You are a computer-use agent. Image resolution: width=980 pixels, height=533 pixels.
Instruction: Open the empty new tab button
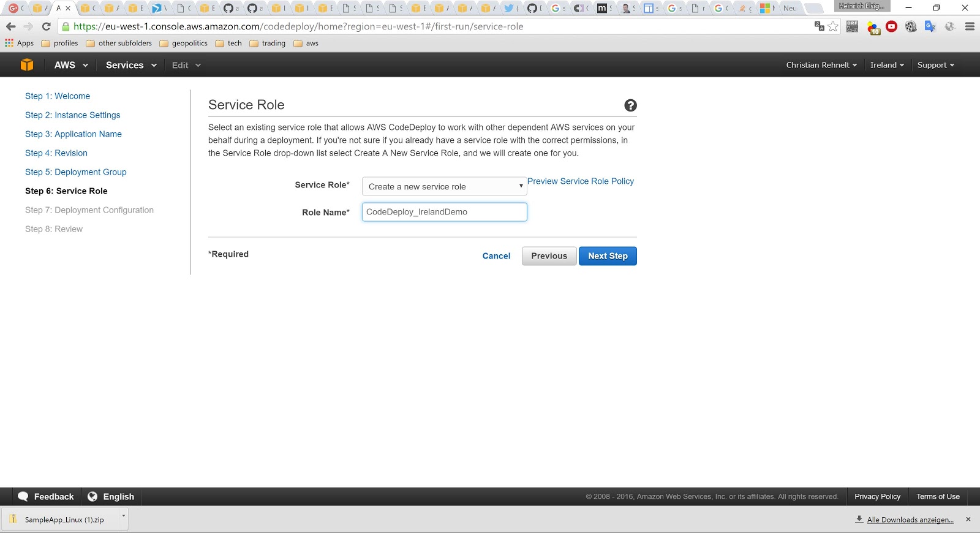tap(813, 8)
